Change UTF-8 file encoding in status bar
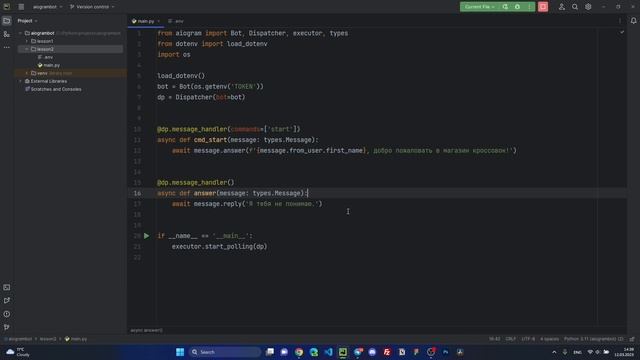 coord(528,339)
